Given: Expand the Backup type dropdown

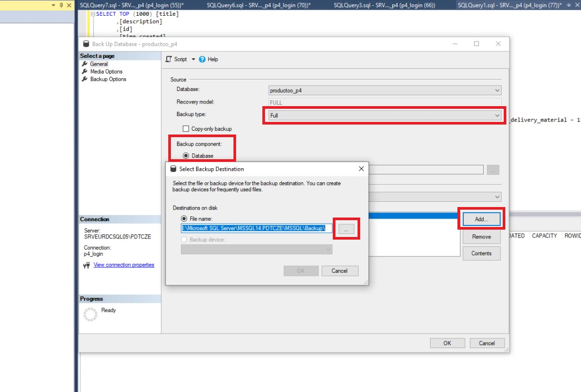Looking at the screenshot, I should point(497,115).
